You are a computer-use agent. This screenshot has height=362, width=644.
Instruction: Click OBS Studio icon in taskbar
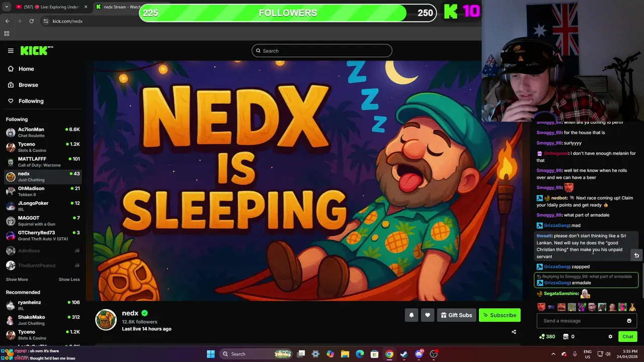coord(434,354)
